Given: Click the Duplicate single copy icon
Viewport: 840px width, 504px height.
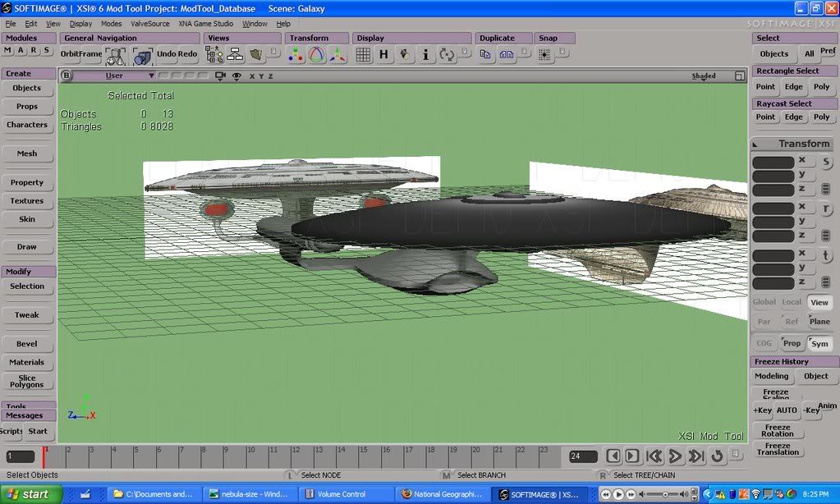Looking at the screenshot, I should click(x=485, y=54).
